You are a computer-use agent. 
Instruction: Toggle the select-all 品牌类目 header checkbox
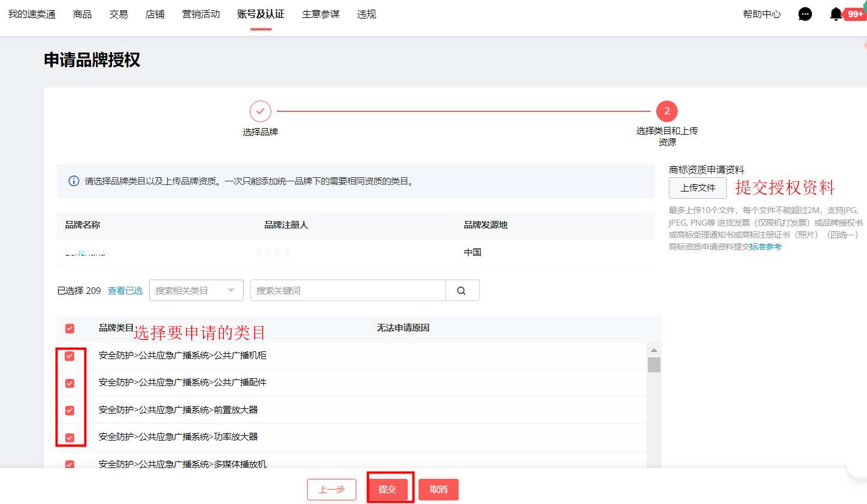tap(70, 329)
